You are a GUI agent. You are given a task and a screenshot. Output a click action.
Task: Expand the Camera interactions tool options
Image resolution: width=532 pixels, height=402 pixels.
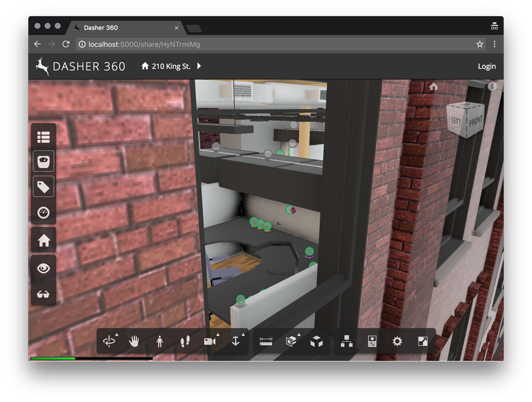[x=210, y=341]
